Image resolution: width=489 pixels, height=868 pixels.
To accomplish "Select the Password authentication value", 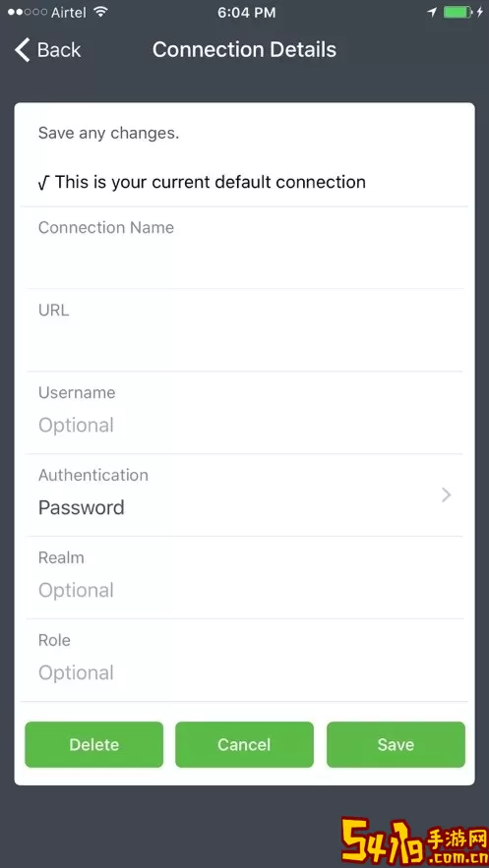I will click(x=82, y=507).
